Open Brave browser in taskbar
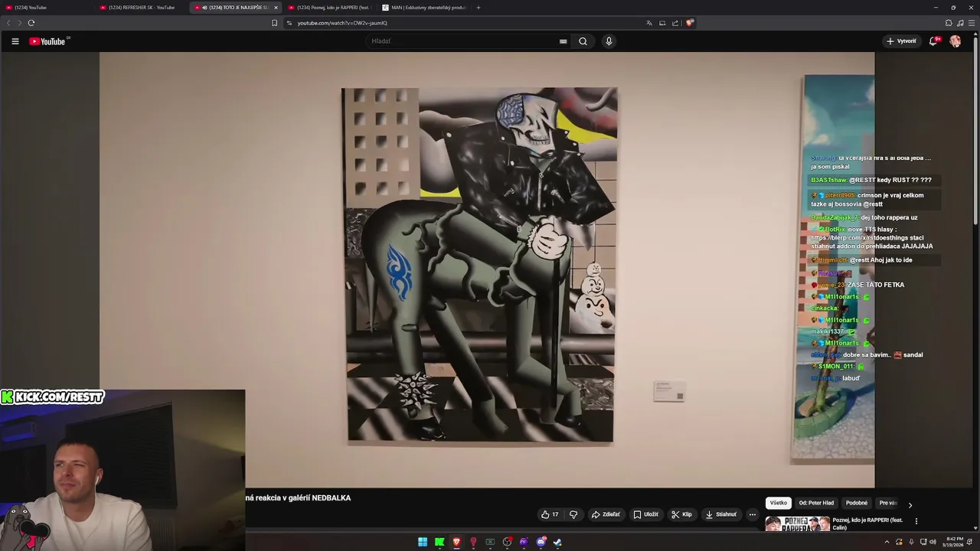The height and width of the screenshot is (551, 980). click(x=456, y=542)
